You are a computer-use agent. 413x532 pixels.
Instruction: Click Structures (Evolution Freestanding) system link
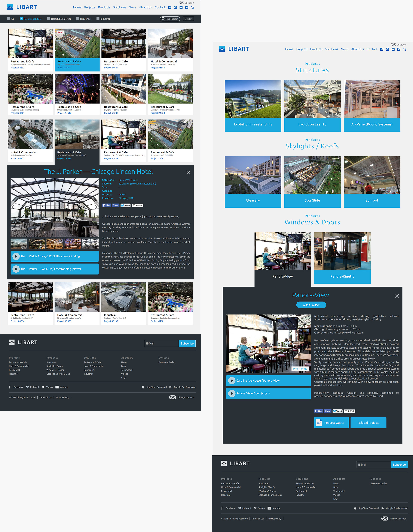tap(137, 184)
